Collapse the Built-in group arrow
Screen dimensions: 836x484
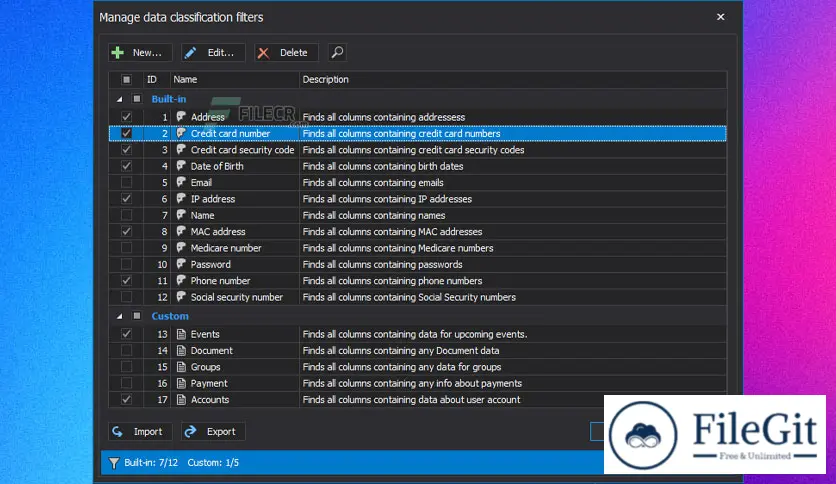[119, 99]
